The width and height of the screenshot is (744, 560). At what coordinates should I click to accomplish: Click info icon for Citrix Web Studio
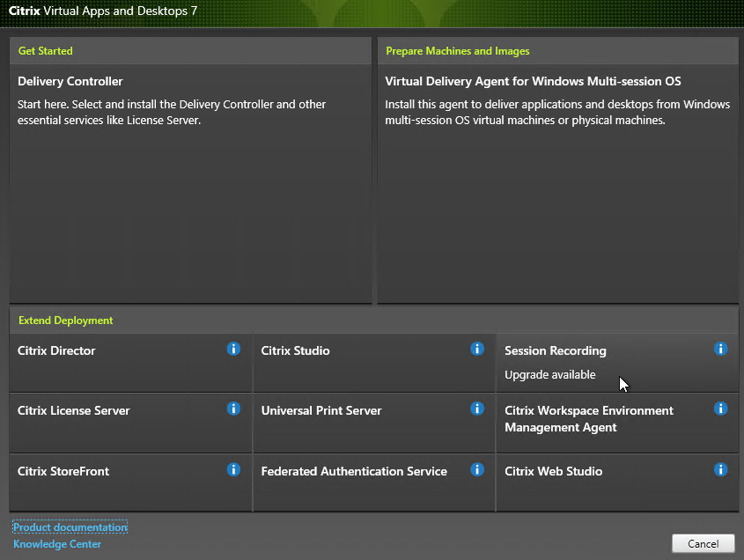pos(720,470)
